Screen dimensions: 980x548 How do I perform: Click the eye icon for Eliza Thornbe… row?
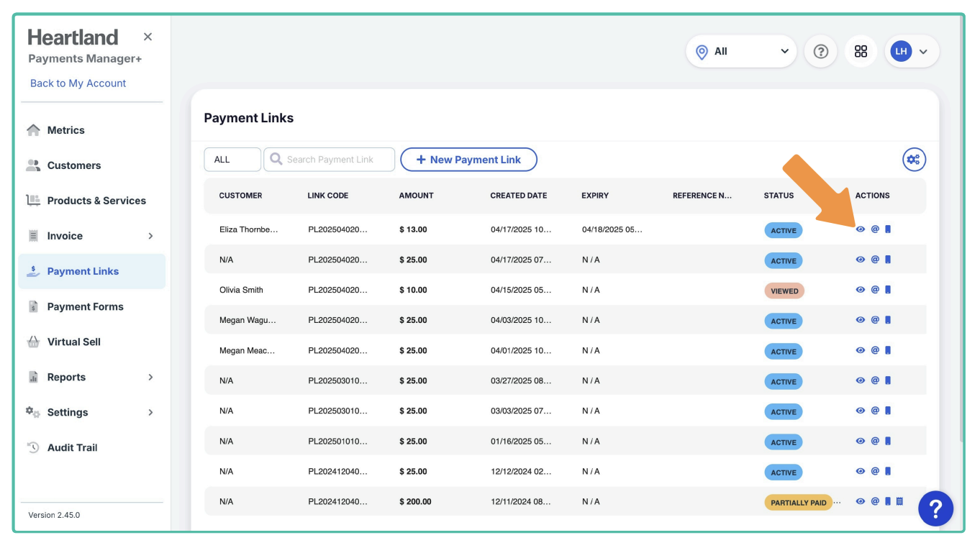[860, 229]
